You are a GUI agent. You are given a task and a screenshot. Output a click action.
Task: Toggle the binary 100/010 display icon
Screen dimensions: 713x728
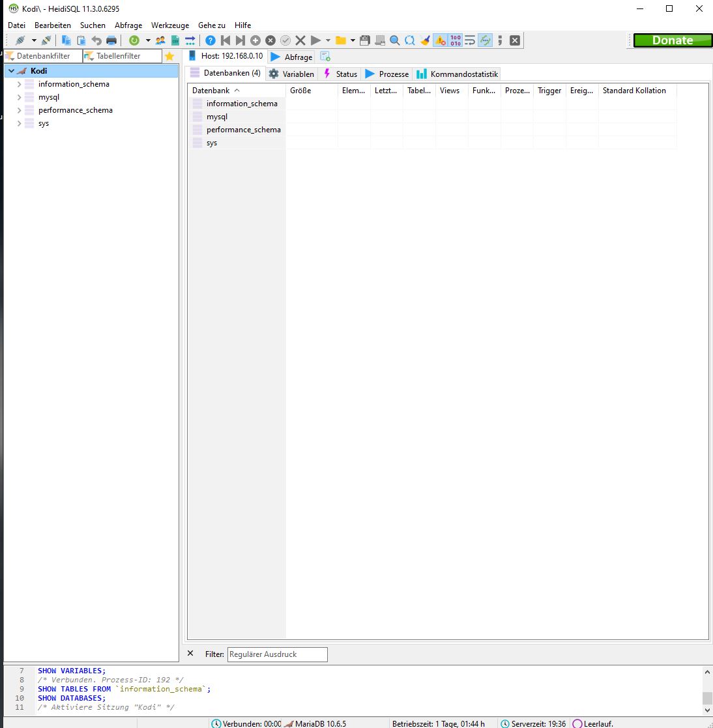click(456, 40)
